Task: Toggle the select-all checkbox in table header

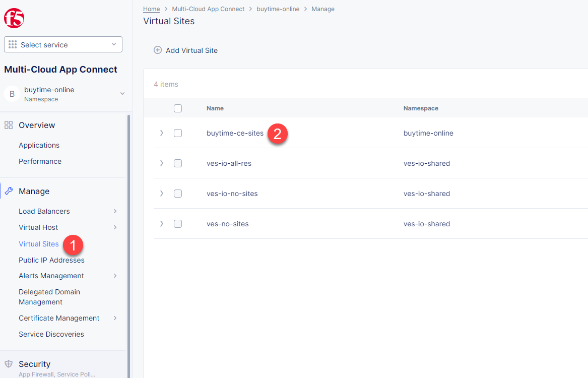Action: pyautogui.click(x=178, y=108)
